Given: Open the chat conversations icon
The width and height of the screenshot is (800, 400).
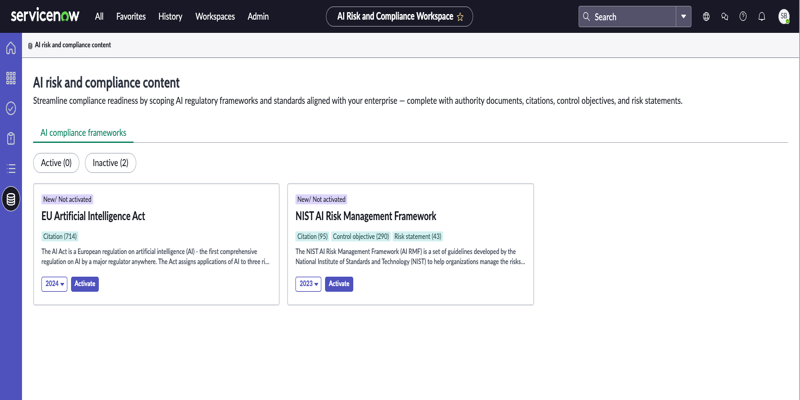Looking at the screenshot, I should click(724, 17).
